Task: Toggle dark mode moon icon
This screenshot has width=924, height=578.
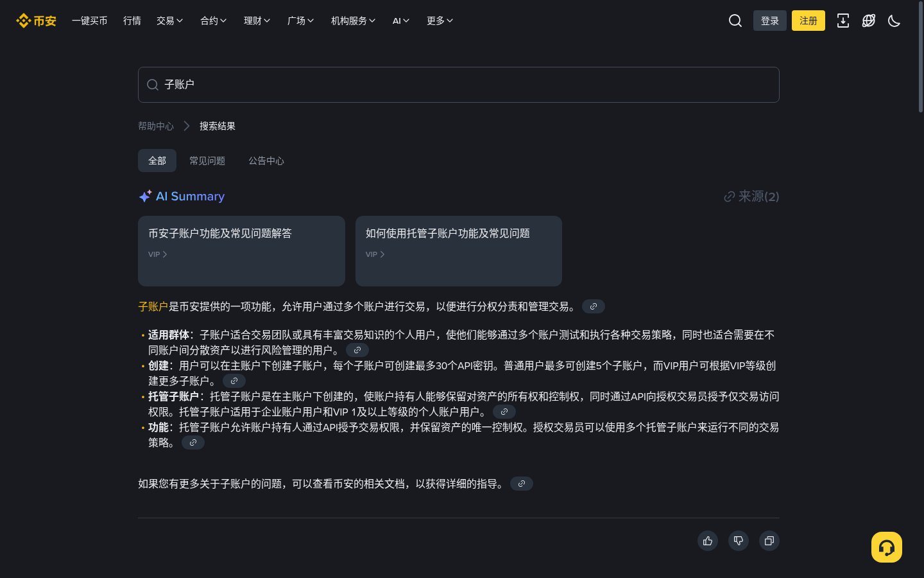Action: pos(894,21)
